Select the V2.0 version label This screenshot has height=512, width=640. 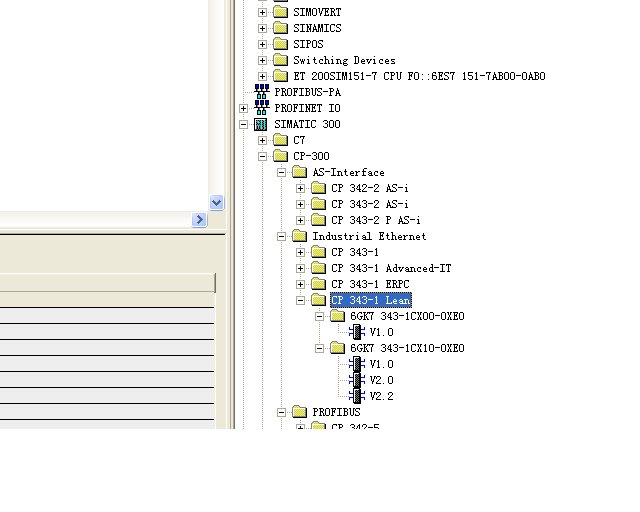click(382, 380)
